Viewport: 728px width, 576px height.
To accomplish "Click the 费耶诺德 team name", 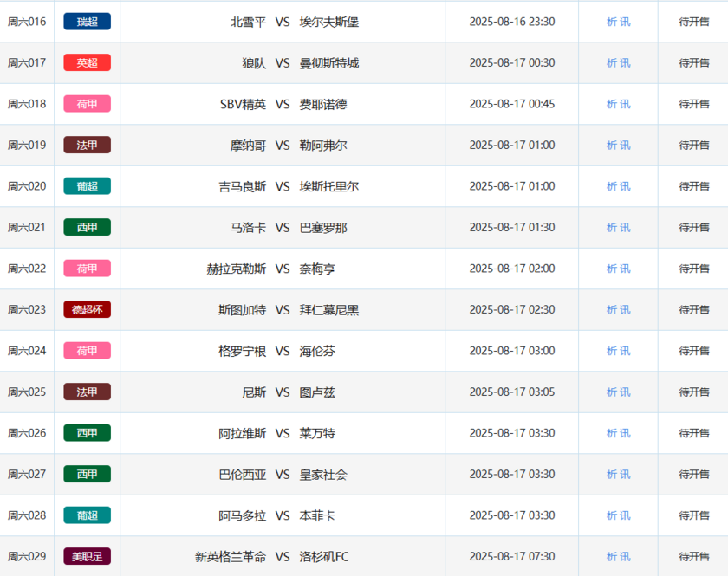I will tap(323, 104).
